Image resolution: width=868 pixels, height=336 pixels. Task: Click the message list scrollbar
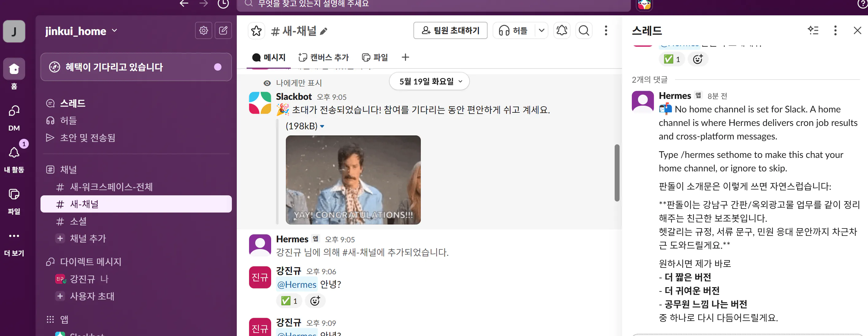pyautogui.click(x=617, y=173)
